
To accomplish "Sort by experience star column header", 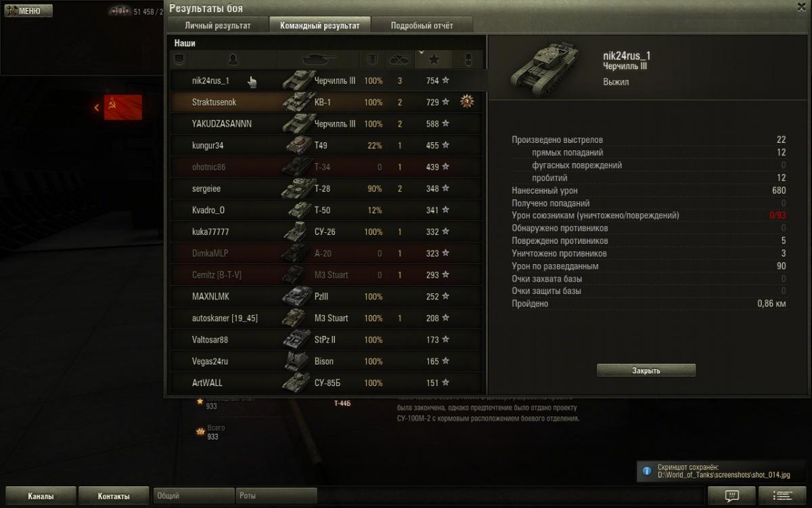I will pos(434,60).
